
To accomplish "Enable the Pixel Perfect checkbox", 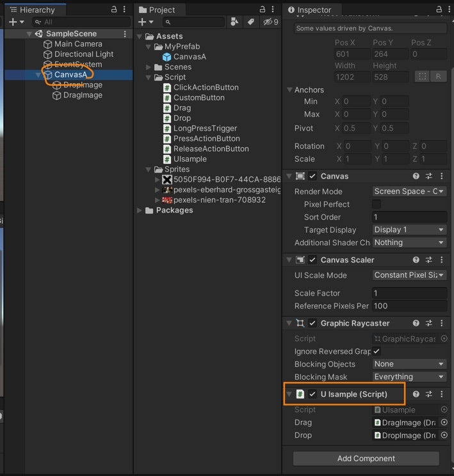I will point(377,204).
